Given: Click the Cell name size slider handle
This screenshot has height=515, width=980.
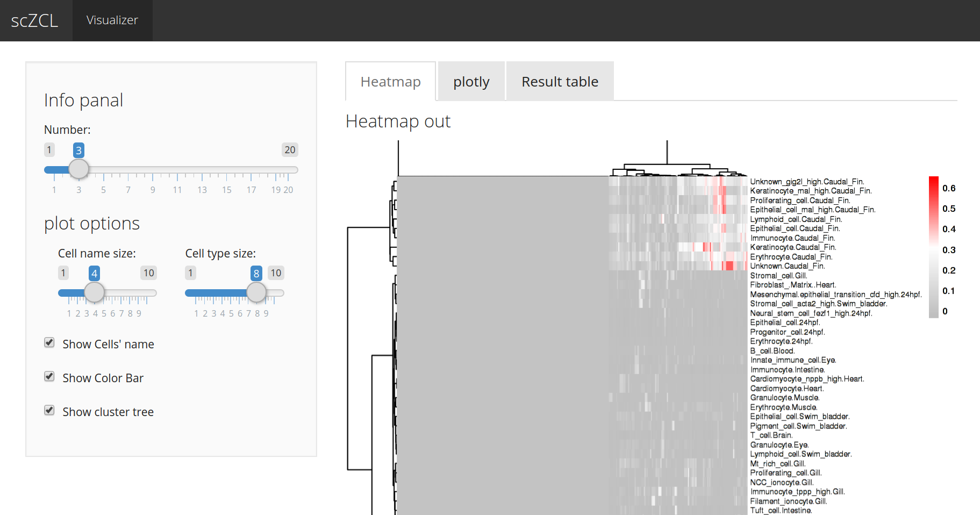Looking at the screenshot, I should tap(95, 292).
